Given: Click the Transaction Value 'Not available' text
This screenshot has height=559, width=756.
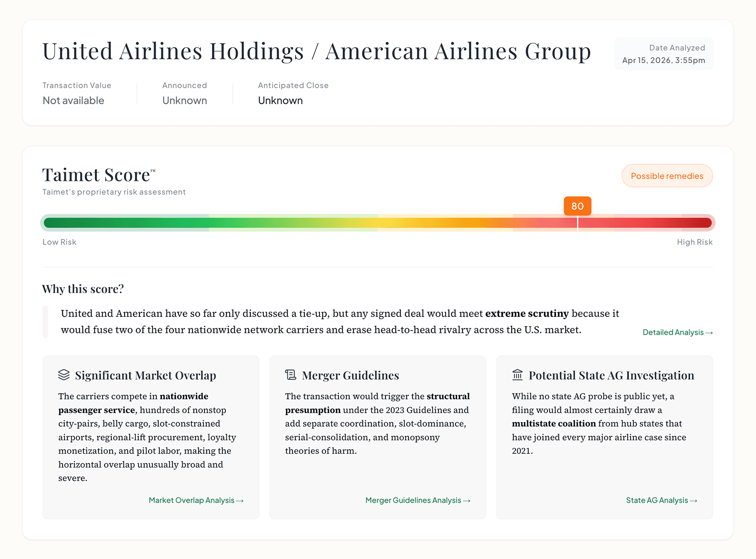Looking at the screenshot, I should (x=73, y=101).
